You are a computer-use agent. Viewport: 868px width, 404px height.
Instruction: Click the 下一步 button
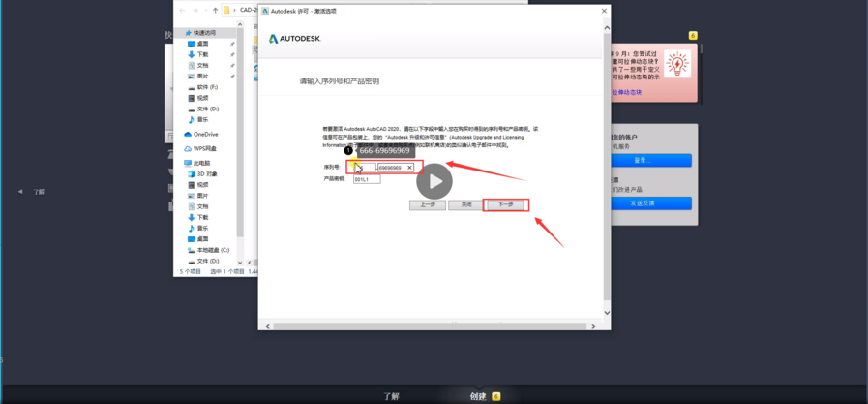(x=505, y=205)
